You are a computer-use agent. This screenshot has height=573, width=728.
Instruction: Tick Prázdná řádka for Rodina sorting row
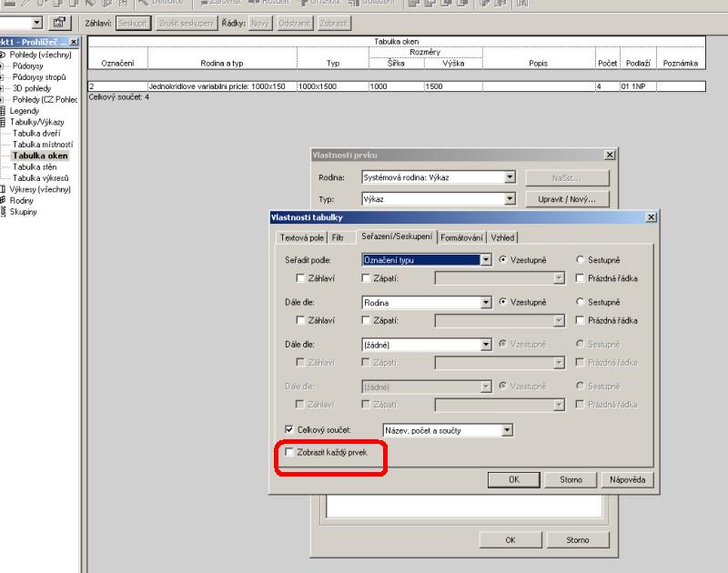(580, 320)
